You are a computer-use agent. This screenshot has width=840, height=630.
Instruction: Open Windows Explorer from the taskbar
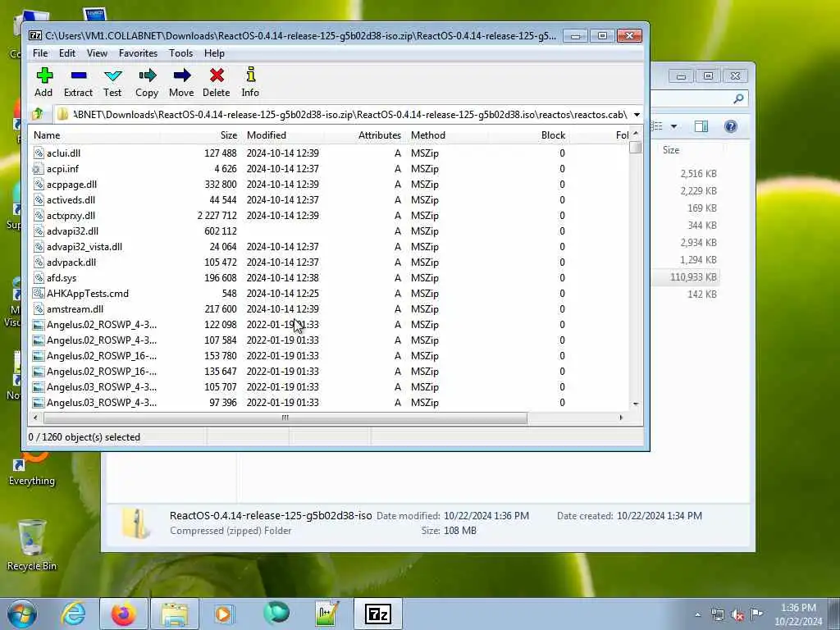(x=174, y=614)
